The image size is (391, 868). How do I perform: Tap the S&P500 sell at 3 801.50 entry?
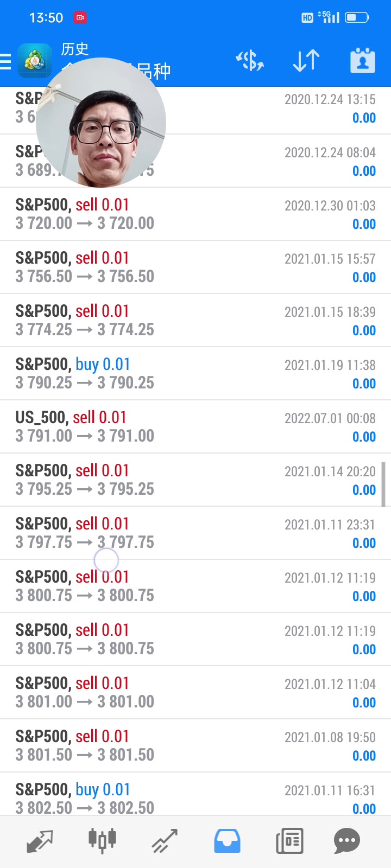[195, 745]
